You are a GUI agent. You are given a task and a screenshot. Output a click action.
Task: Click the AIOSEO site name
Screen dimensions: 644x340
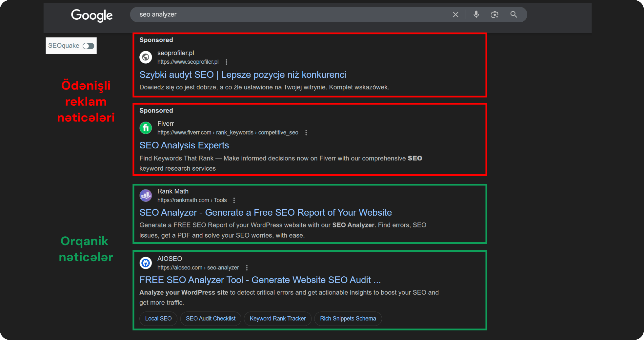pos(170,259)
